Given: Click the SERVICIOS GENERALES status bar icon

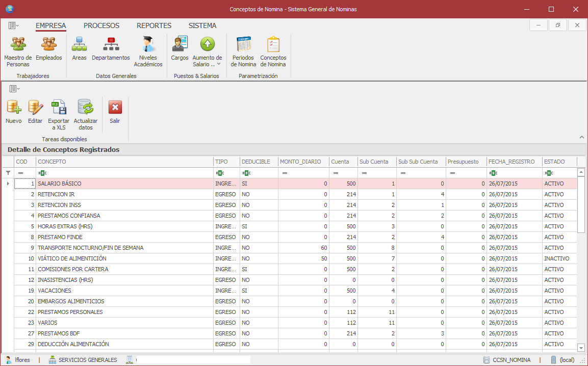Looking at the screenshot, I should click(x=53, y=360).
